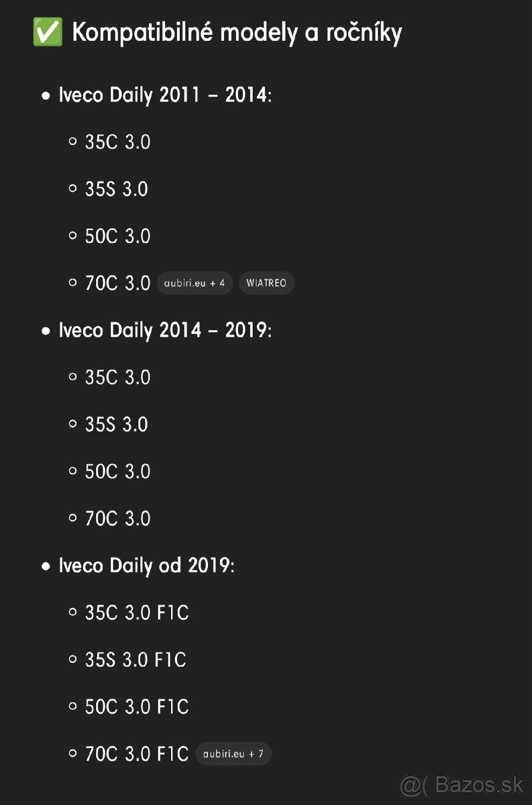Image resolution: width=532 pixels, height=805 pixels.
Task: Select 50C 3.0 under Daily 2014 – 2019
Action: click(x=117, y=472)
